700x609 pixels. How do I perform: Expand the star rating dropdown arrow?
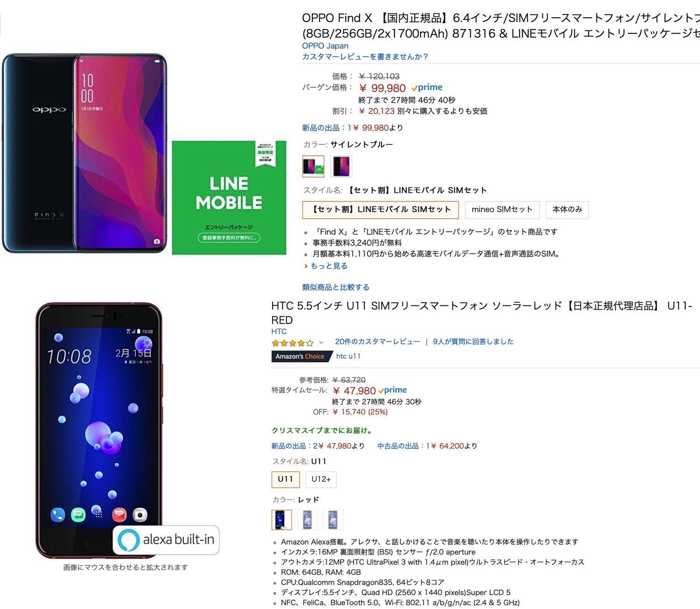321,343
